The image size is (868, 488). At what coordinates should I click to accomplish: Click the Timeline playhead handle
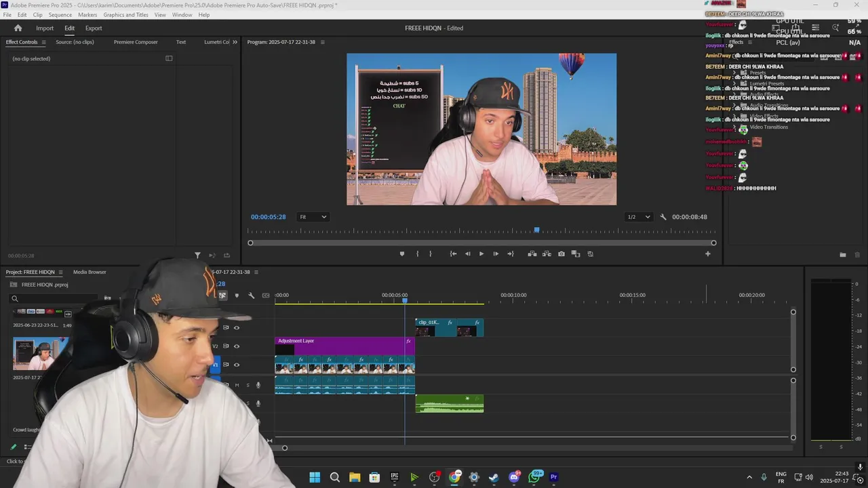pos(405,300)
